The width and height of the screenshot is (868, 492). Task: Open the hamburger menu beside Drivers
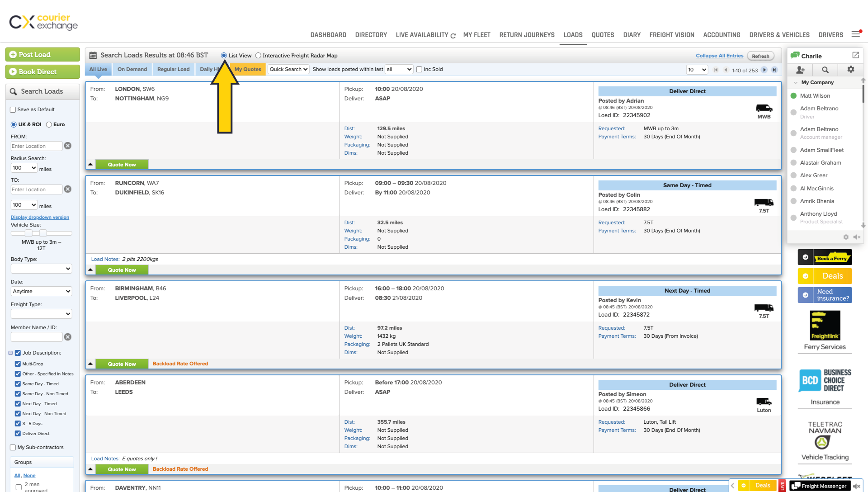click(x=856, y=34)
